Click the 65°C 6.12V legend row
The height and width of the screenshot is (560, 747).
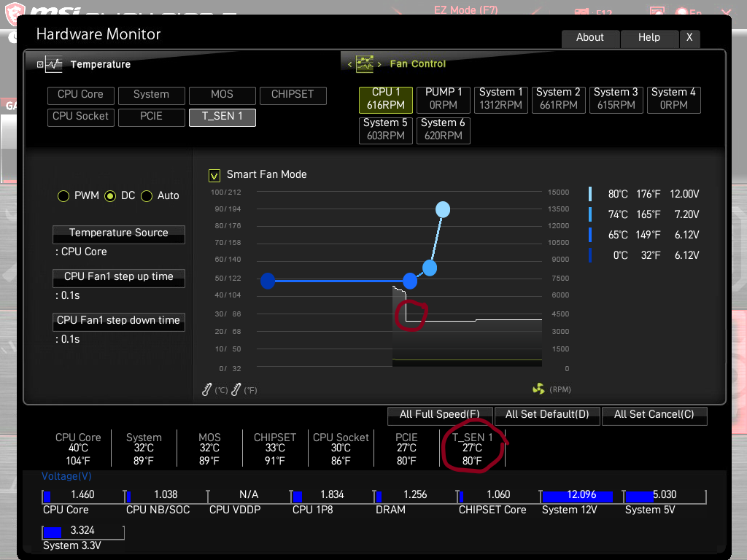644,236
